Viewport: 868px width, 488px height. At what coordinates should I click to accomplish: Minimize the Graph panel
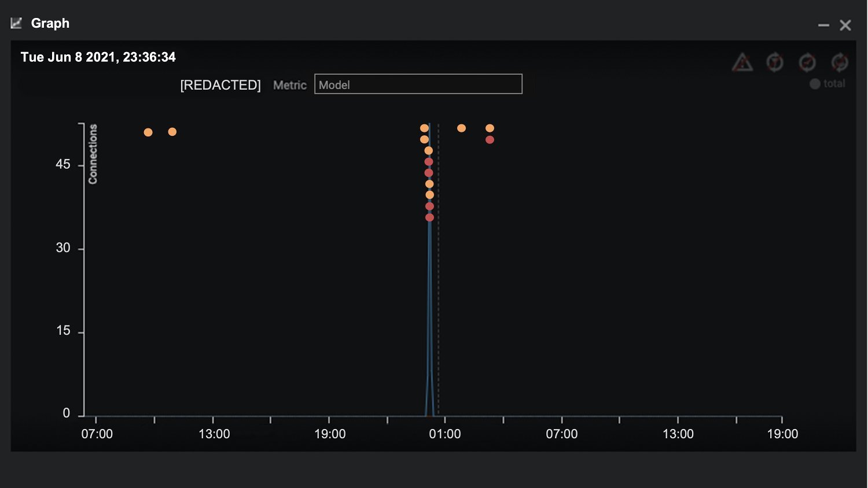(x=823, y=25)
